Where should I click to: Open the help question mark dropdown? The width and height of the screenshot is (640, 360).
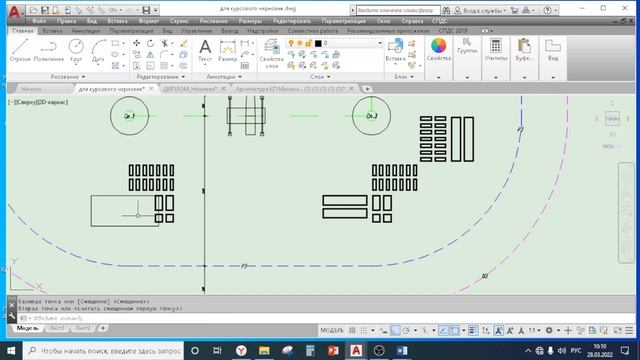tap(550, 10)
